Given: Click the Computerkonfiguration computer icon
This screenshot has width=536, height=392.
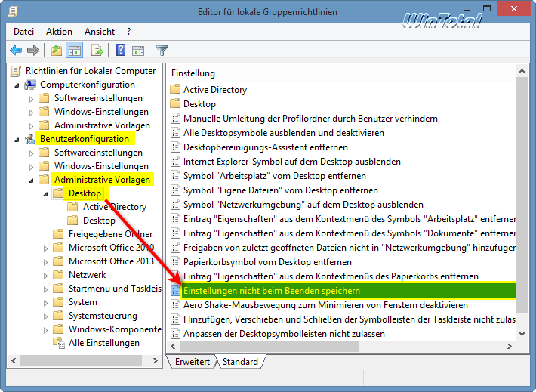Looking at the screenshot, I should 30,85.
